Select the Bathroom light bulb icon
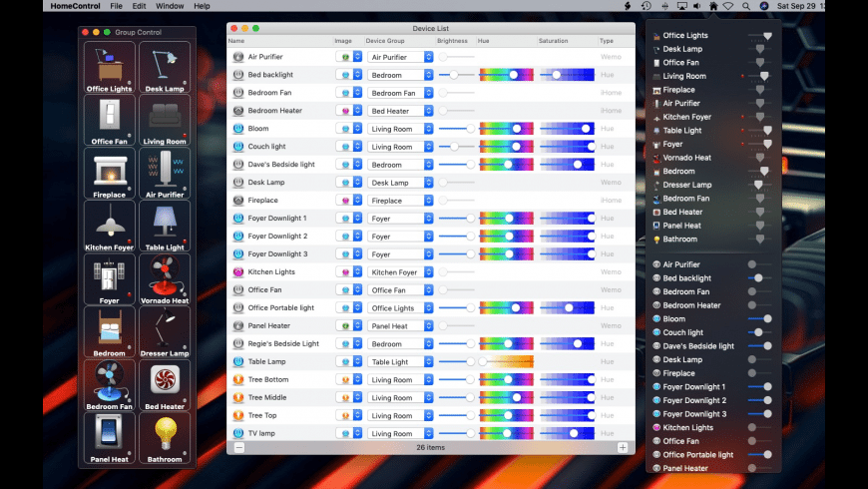The height and width of the screenshot is (489, 868). coord(164,436)
